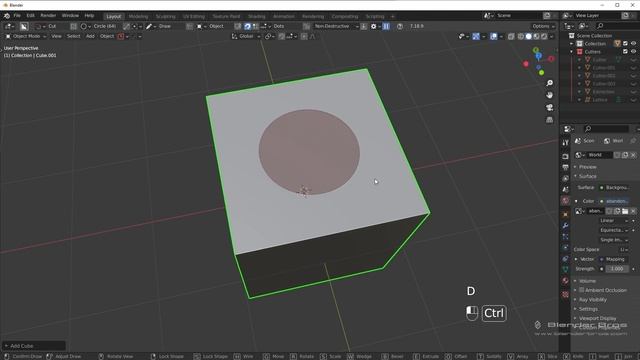
Task: Open the viewport View menu
Action: pyautogui.click(x=56, y=36)
